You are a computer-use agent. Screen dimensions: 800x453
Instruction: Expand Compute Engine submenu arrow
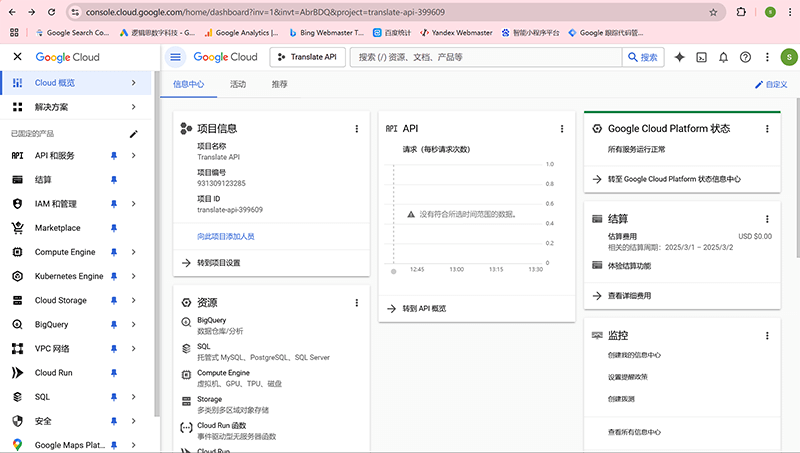[134, 252]
